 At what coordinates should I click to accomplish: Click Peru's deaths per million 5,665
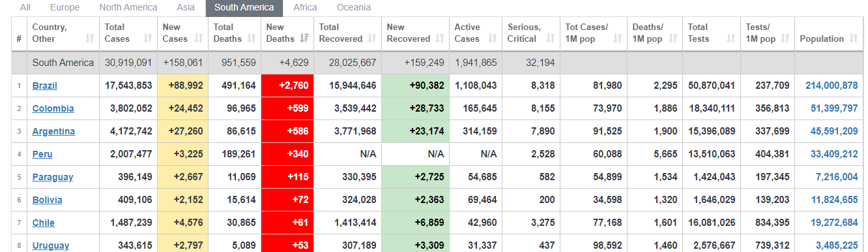tap(665, 154)
